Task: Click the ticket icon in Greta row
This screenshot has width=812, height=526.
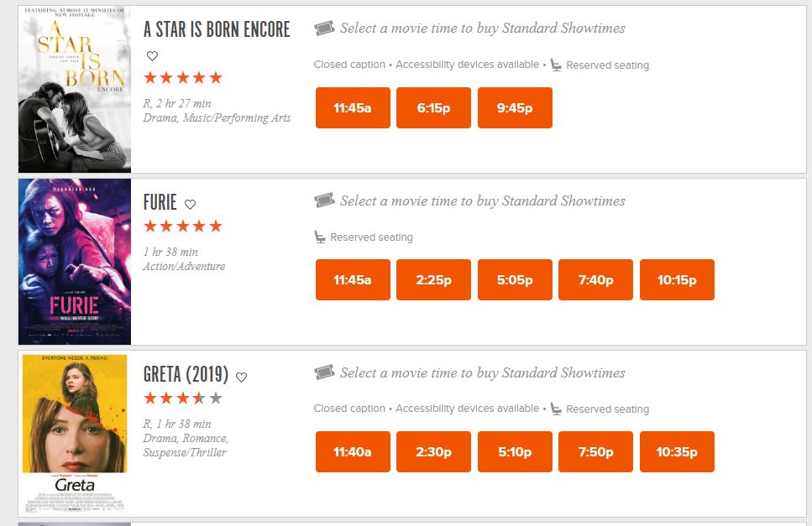Action: coord(324,372)
